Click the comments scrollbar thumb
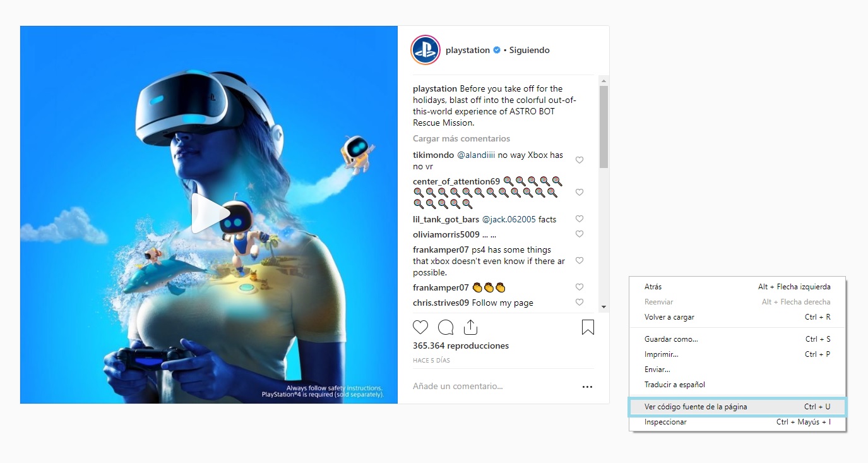 604,127
